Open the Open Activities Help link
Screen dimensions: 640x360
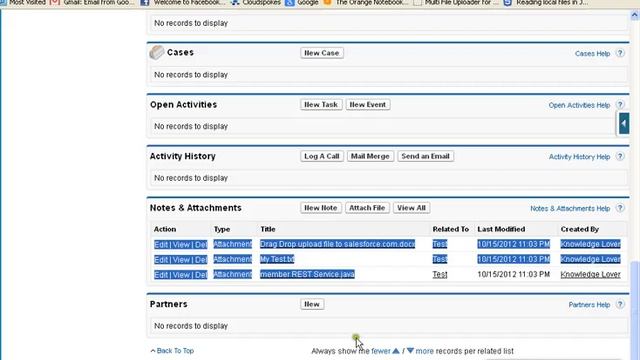[x=579, y=105]
